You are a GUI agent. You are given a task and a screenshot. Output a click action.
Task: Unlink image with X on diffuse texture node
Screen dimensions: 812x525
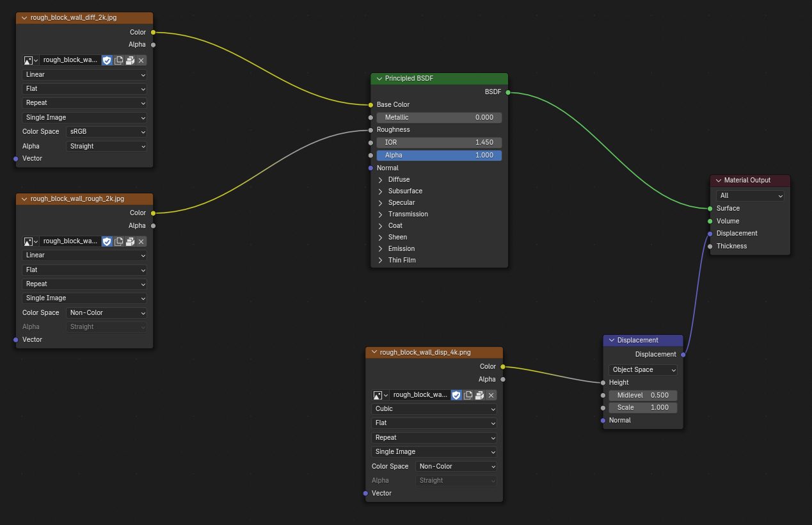tap(141, 60)
